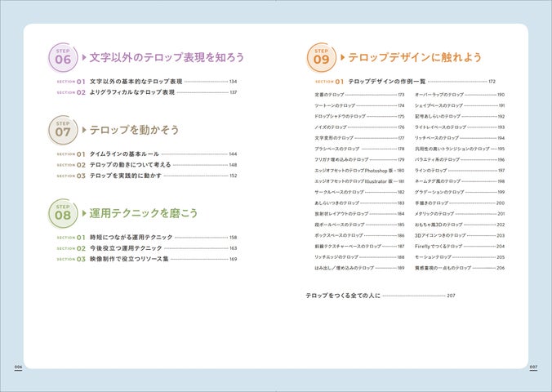Image resolution: width=552 pixels, height=392 pixels.
Task: Click entry '記号あしらいのテロップ'
Action: [438, 116]
